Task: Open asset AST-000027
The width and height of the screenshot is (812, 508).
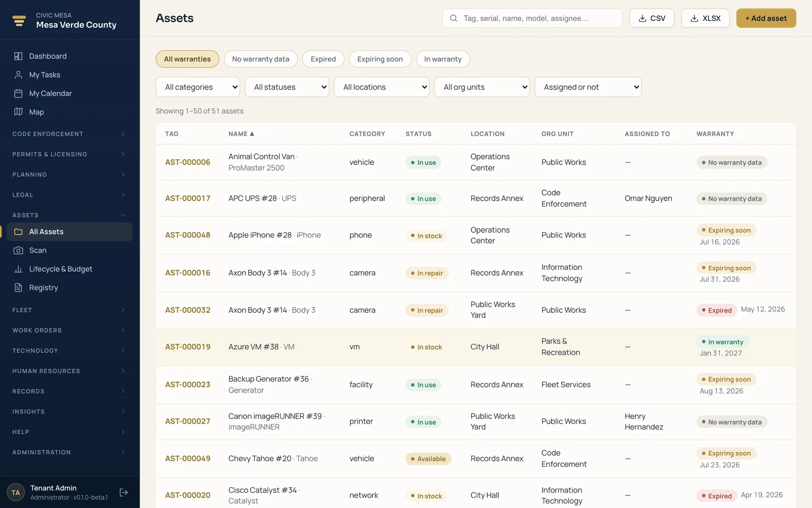Action: point(188,421)
